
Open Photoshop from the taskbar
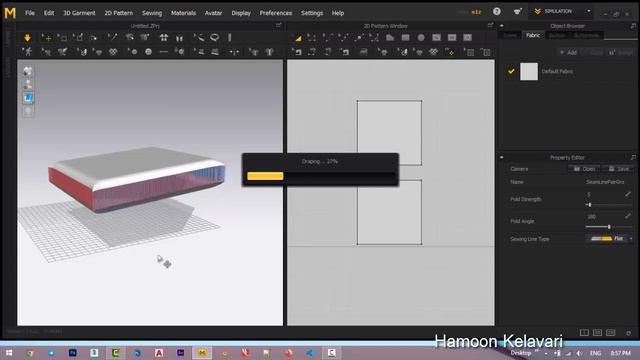click(x=73, y=353)
